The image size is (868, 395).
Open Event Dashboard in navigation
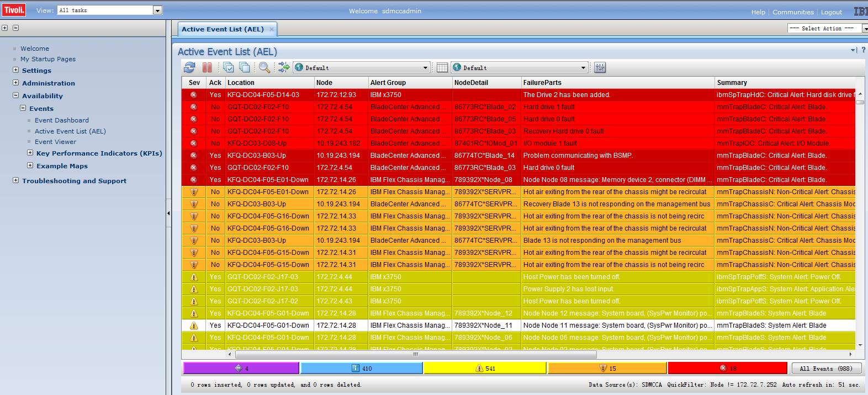tap(62, 120)
